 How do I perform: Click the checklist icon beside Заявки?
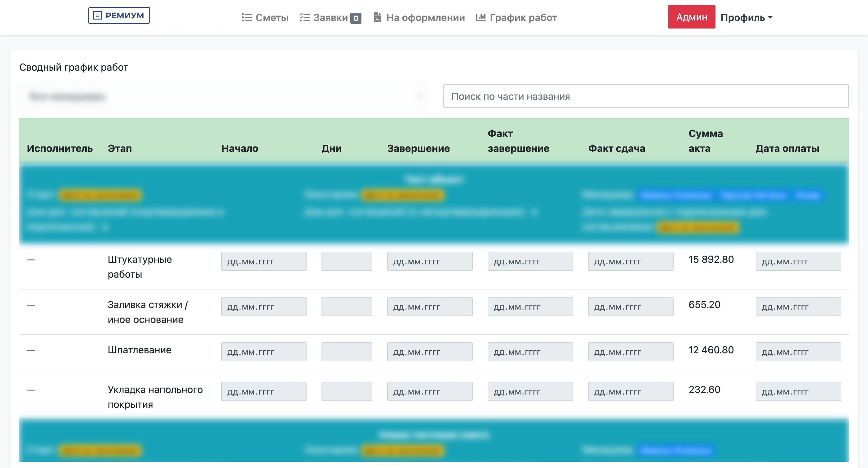[305, 18]
